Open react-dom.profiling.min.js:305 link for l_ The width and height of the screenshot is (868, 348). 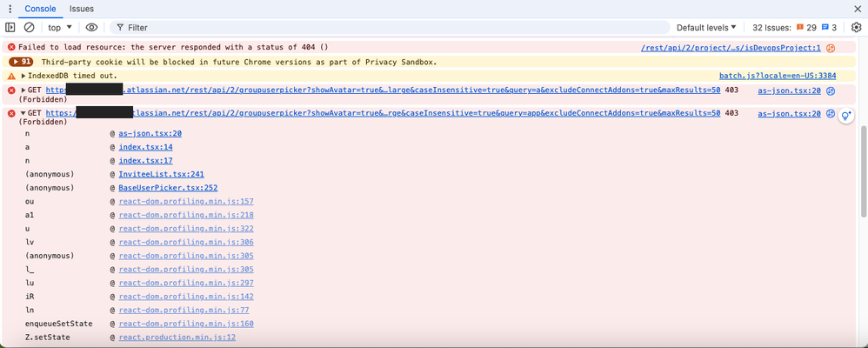(186, 270)
